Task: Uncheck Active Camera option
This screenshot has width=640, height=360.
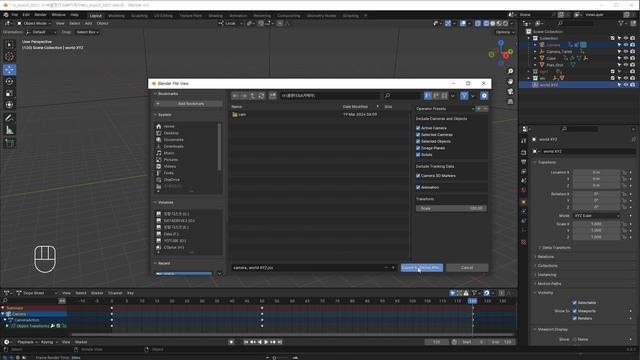Action: pos(418,128)
